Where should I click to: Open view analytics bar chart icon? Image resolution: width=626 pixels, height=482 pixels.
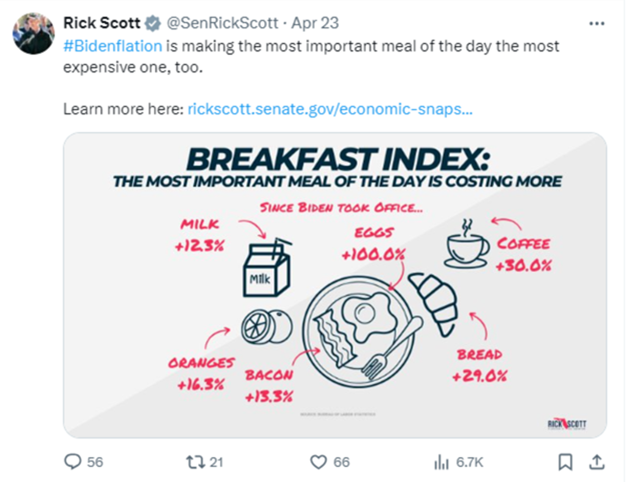442,462
